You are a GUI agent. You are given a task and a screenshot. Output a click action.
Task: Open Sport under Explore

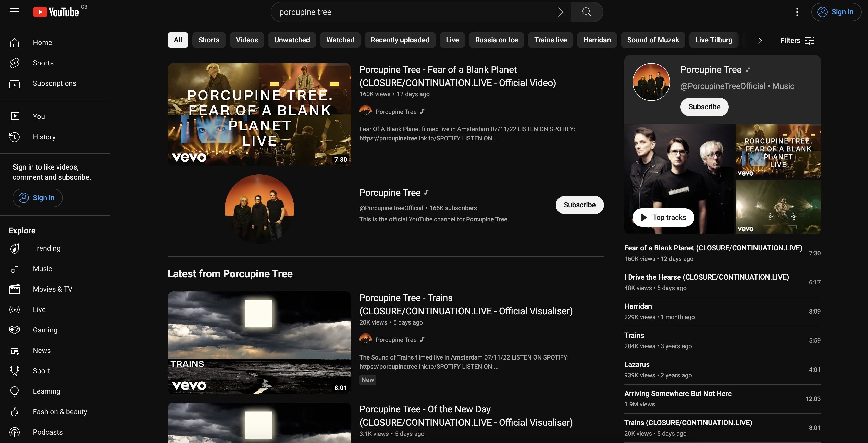click(55, 371)
